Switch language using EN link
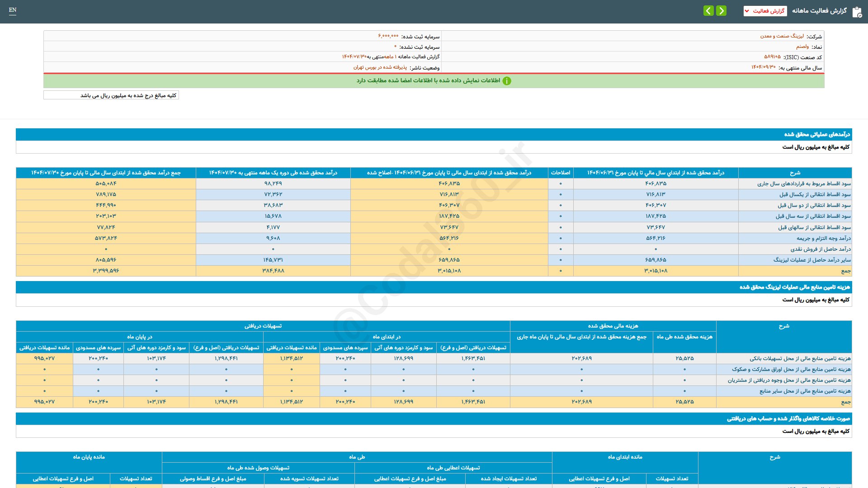Screen dimensions: 868x488 pos(13,10)
